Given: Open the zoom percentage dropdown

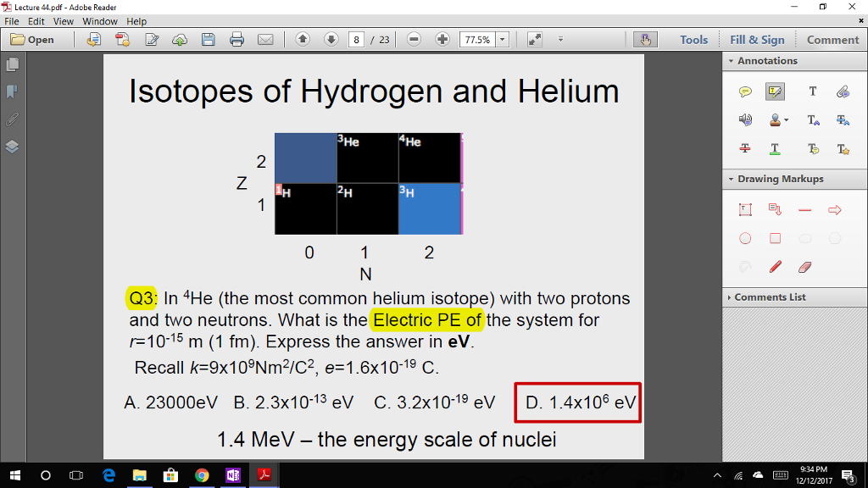Looking at the screenshot, I should coord(502,39).
